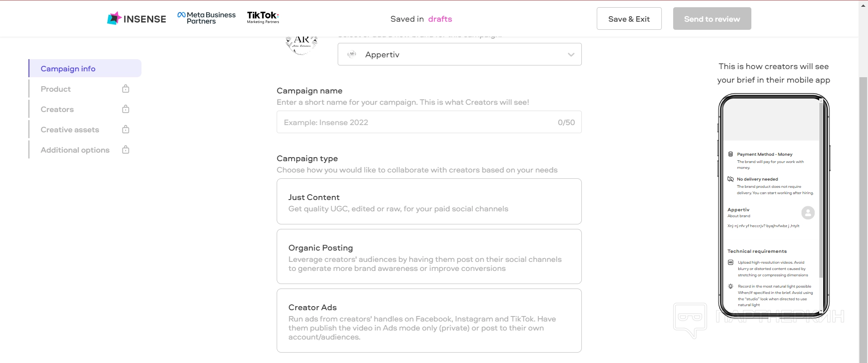Open the Creators section
Viewport: 868px width, 363px height.
pyautogui.click(x=57, y=109)
